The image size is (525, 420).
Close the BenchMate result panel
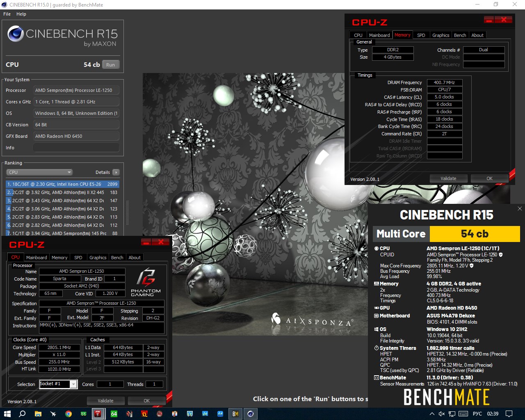click(520, 209)
